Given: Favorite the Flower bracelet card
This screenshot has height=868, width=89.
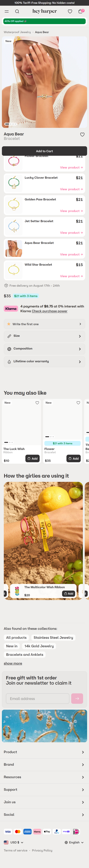Looking at the screenshot, I should (x=78, y=403).
